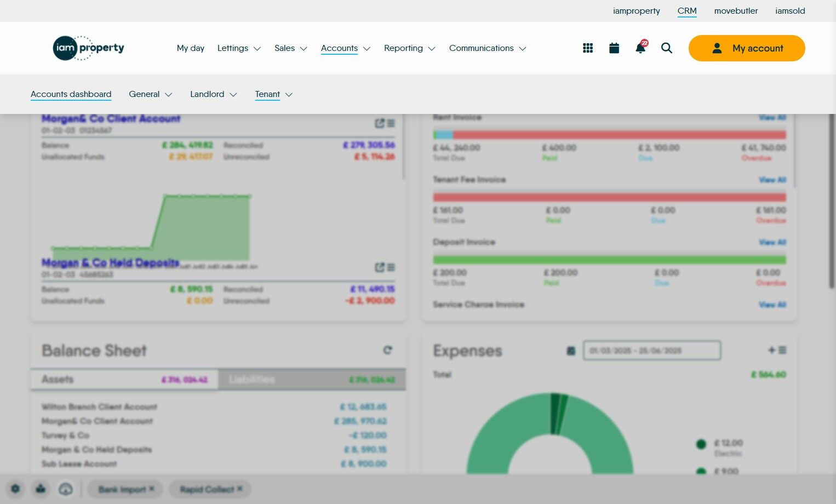Open the Tenant dropdown
836x504 pixels.
pyautogui.click(x=274, y=94)
